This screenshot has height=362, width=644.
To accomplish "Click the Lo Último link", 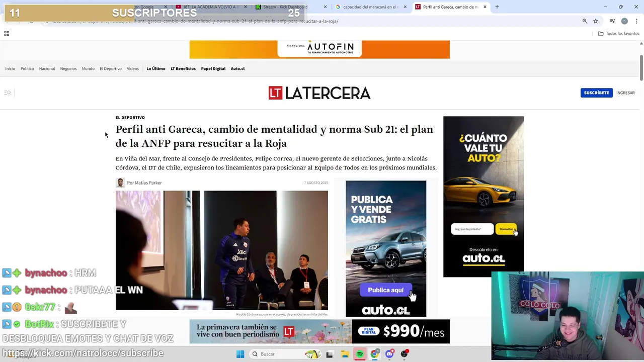I will [x=156, y=69].
